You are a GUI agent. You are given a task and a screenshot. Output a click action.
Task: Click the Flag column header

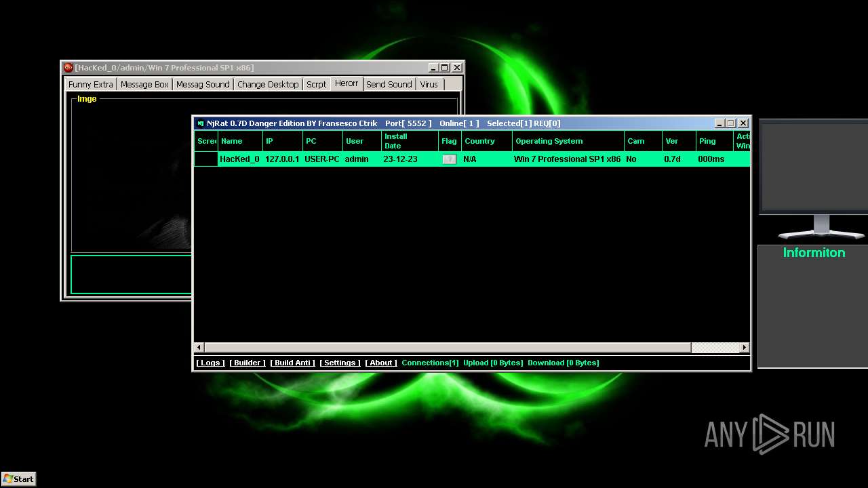(x=450, y=141)
